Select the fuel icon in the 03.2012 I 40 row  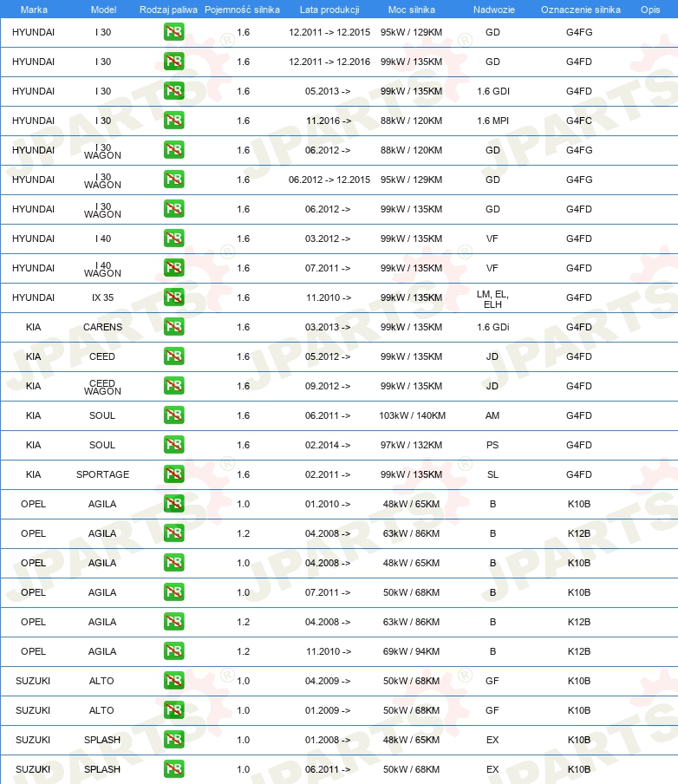pos(173,238)
